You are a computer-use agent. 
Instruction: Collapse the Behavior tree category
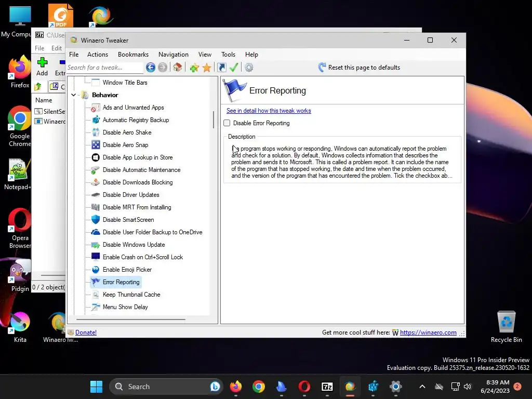[x=74, y=95]
